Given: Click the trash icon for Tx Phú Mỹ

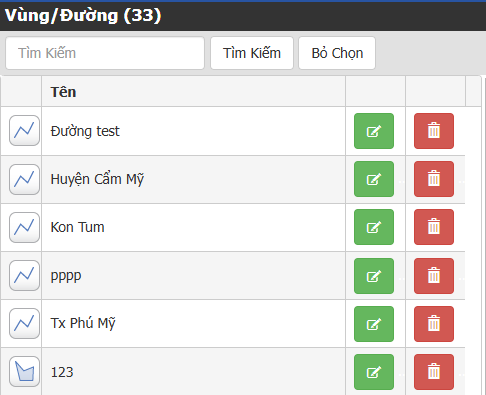Looking at the screenshot, I should (434, 324).
